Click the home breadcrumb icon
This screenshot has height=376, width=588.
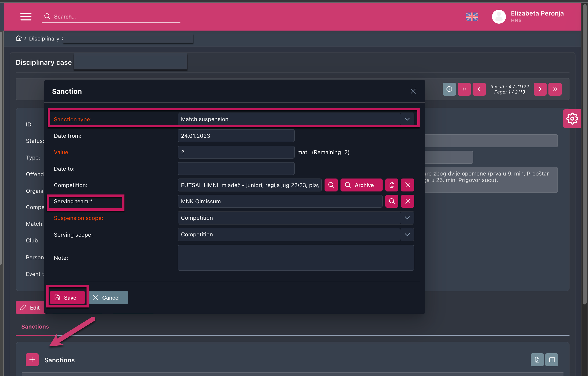pos(19,38)
